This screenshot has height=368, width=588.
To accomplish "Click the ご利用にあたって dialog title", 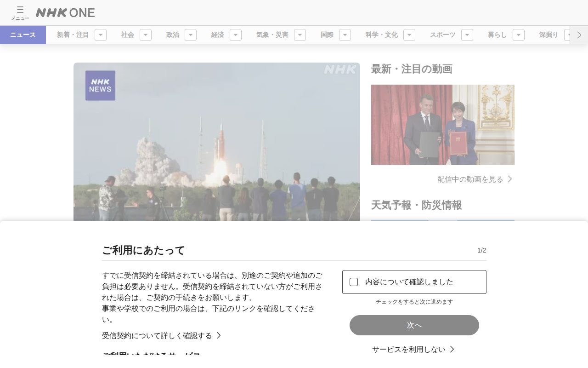I will (x=143, y=250).
